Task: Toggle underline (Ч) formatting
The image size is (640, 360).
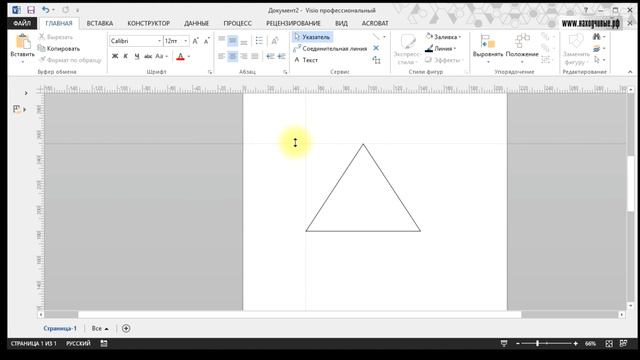Action: 137,56
